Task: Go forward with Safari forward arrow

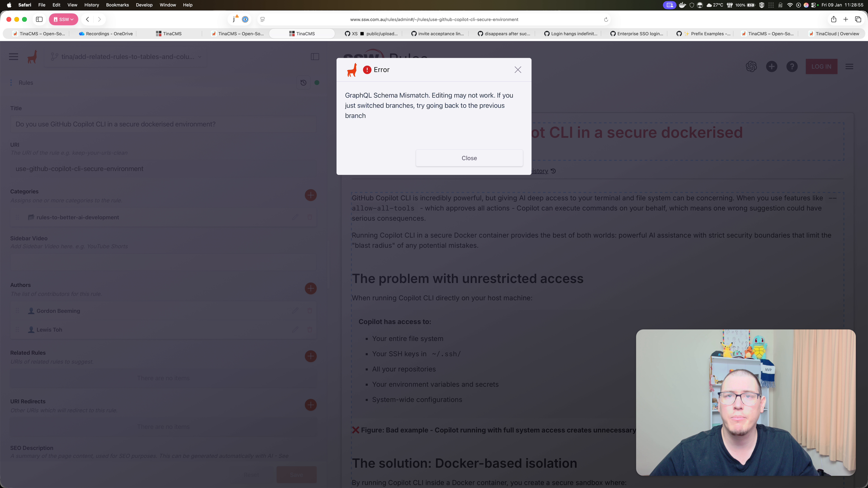Action: pyautogui.click(x=99, y=19)
